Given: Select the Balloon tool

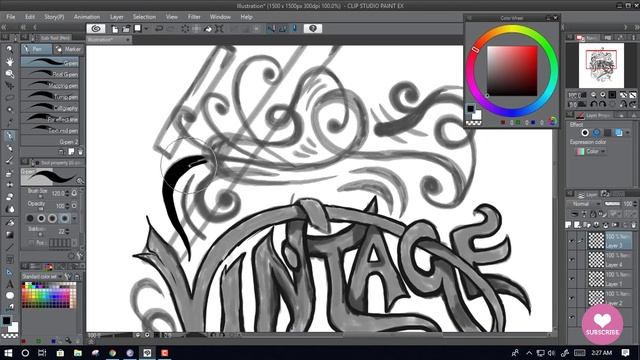Looking at the screenshot, I should pyautogui.click(x=9, y=295).
